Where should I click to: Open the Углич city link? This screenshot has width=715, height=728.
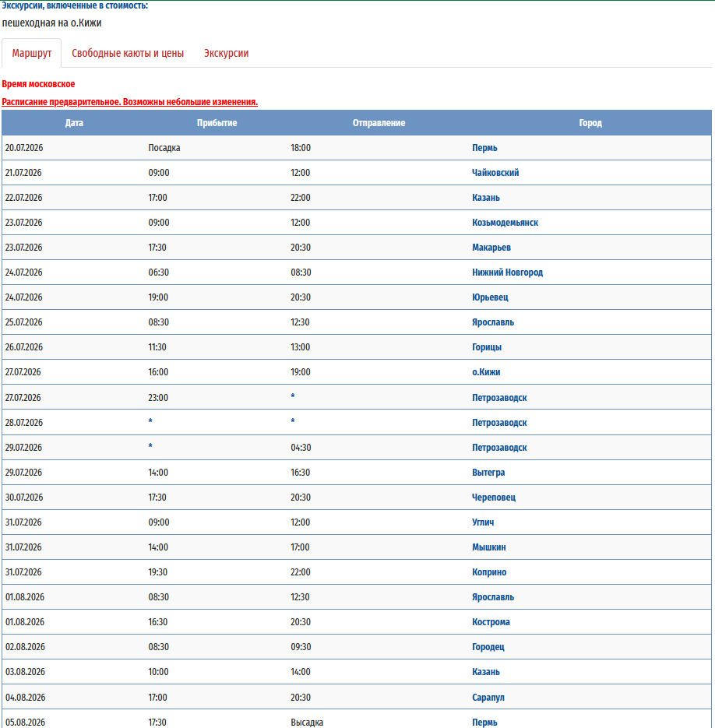coord(483,522)
